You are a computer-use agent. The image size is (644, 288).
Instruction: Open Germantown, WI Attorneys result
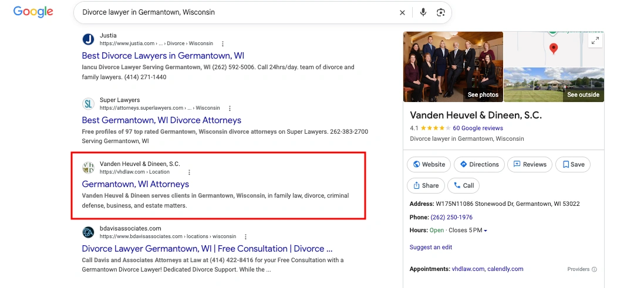(x=136, y=184)
